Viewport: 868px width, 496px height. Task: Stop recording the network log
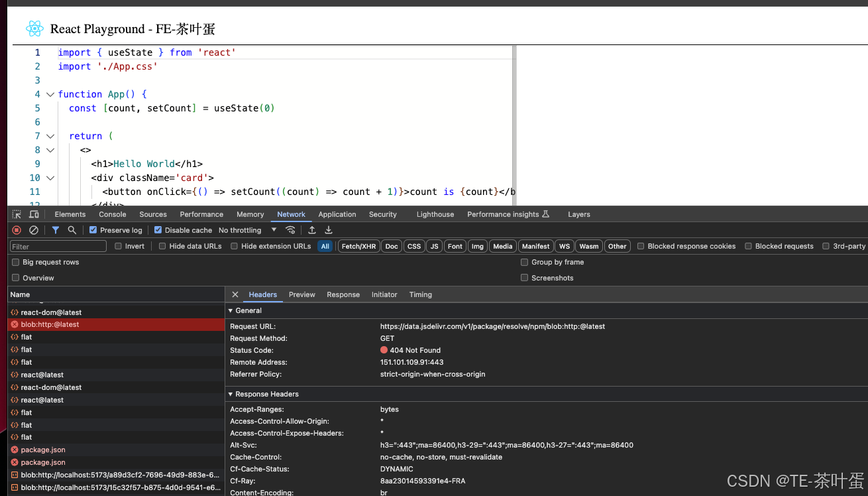[x=17, y=230]
